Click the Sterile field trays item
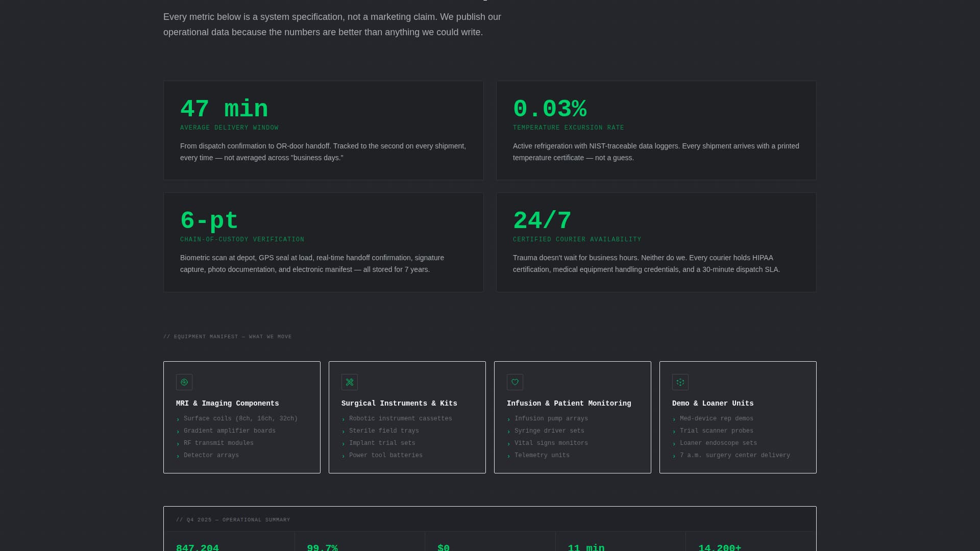Screen dimensions: 980x551 coord(384,431)
